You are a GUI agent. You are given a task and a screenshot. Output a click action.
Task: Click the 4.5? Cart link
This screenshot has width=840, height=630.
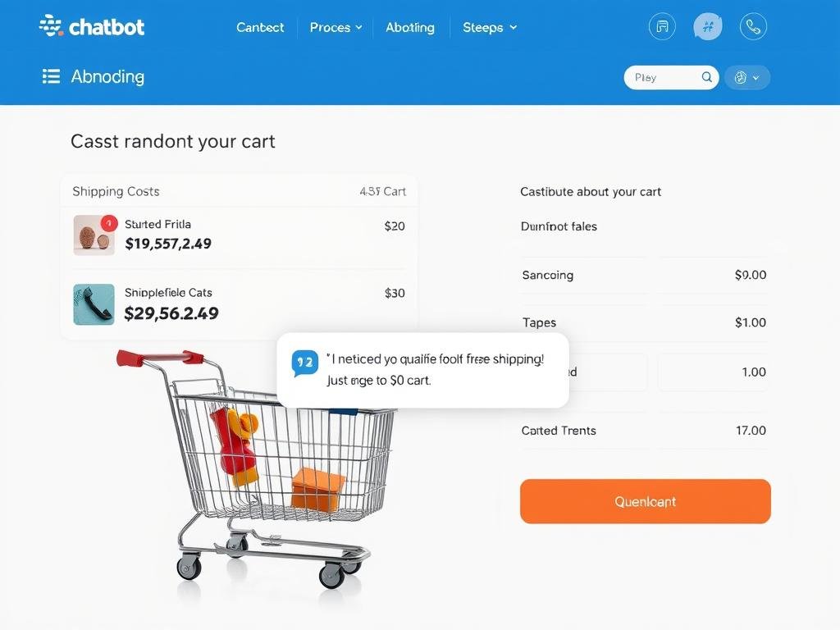(382, 191)
